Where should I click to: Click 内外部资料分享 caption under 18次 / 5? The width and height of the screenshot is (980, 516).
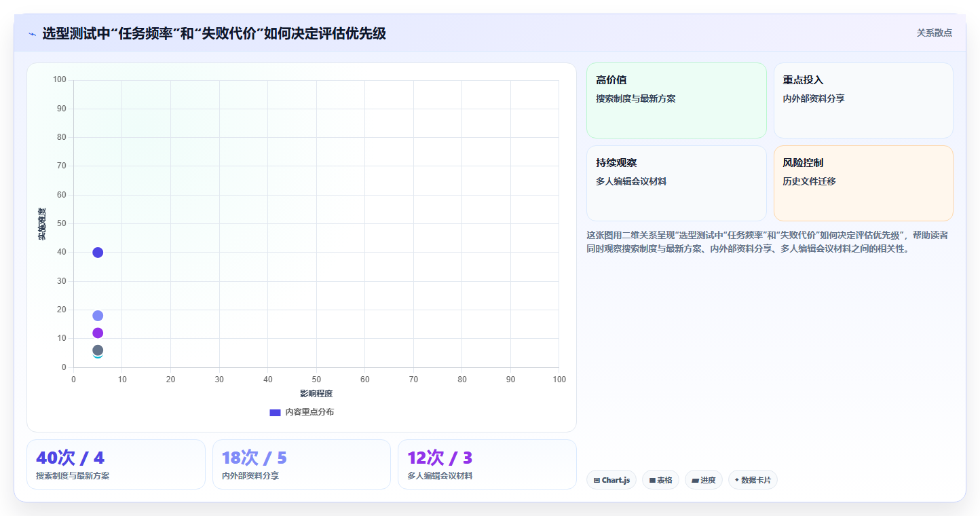coord(250,476)
